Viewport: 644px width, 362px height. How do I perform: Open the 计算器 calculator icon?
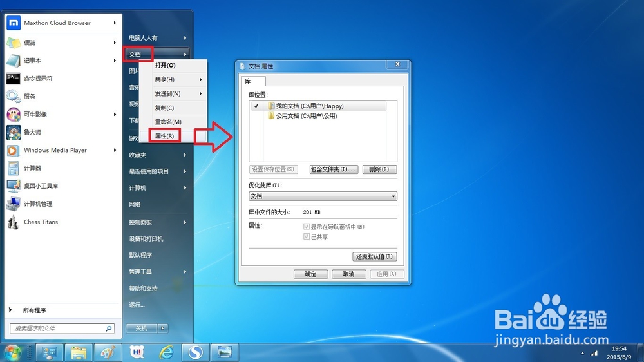14,168
